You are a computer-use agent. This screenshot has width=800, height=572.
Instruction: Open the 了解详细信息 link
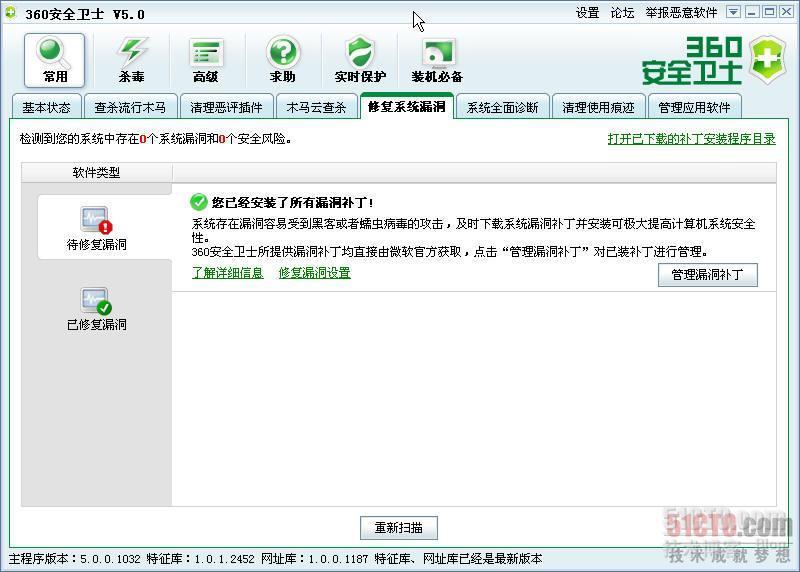(x=228, y=273)
